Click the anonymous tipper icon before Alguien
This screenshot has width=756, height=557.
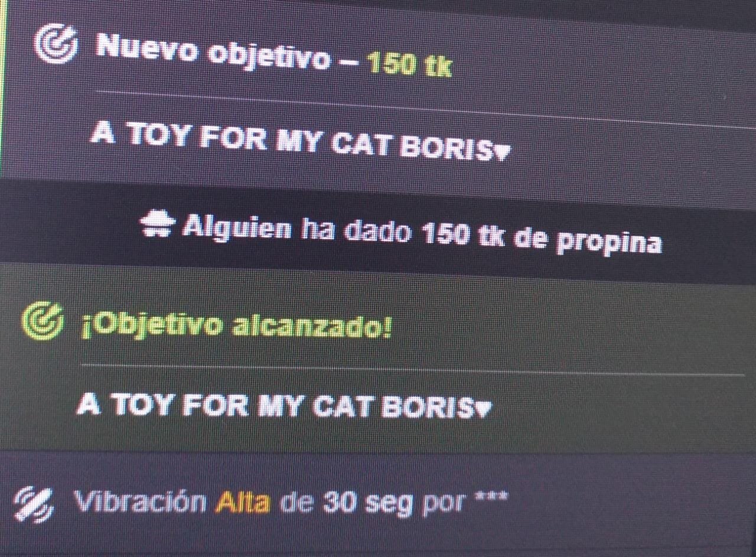click(x=158, y=224)
